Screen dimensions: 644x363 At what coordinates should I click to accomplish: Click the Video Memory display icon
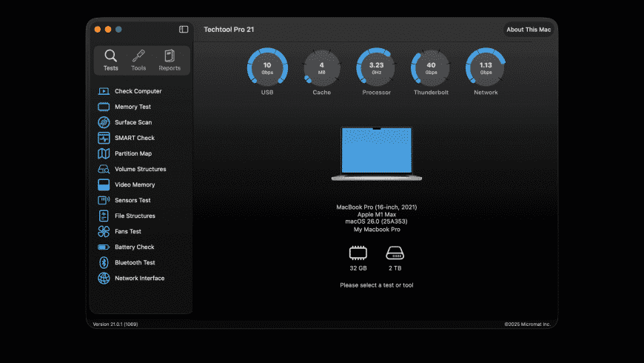click(104, 185)
